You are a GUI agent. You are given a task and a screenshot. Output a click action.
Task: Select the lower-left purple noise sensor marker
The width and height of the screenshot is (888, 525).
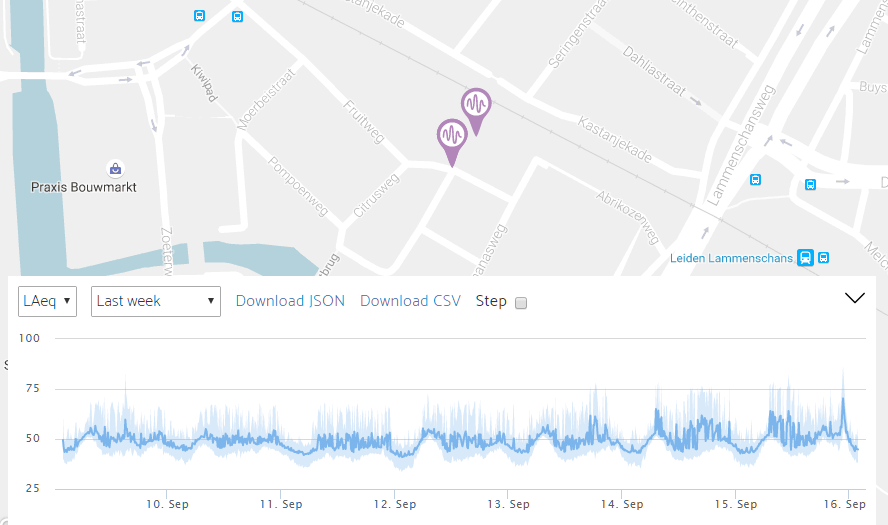pos(452,137)
